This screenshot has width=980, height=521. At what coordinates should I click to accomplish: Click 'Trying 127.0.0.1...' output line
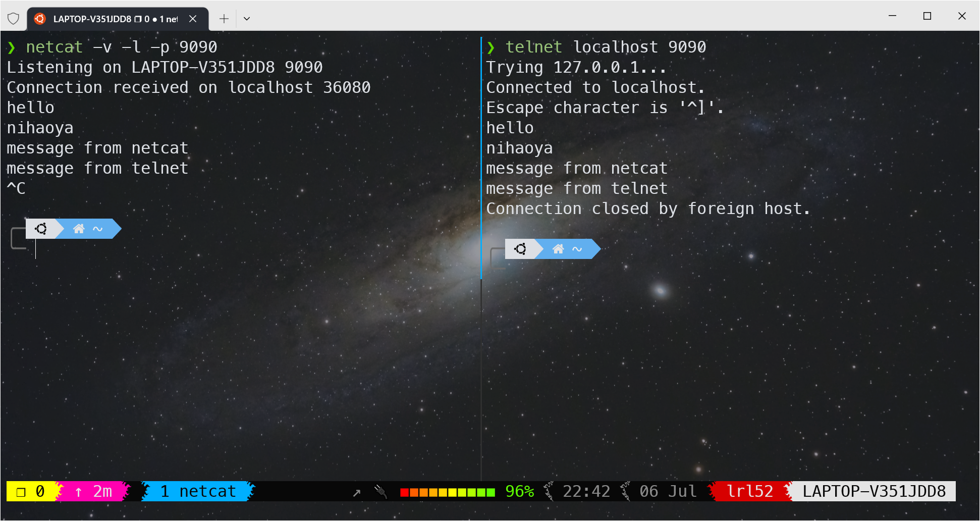click(576, 67)
